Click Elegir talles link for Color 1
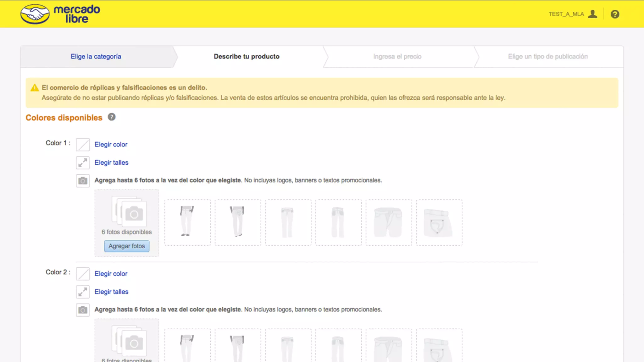This screenshot has width=644, height=362. point(111,163)
